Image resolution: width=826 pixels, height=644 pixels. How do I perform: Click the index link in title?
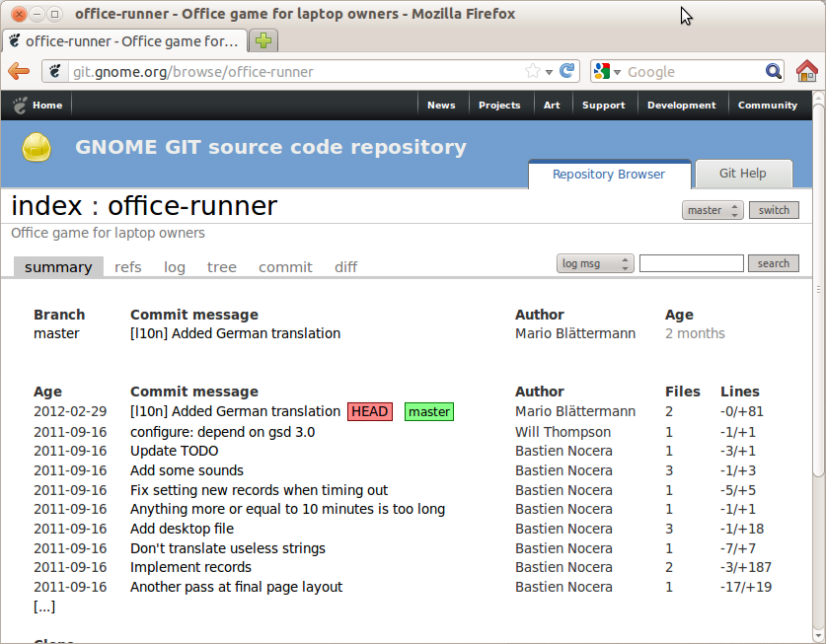(x=47, y=206)
